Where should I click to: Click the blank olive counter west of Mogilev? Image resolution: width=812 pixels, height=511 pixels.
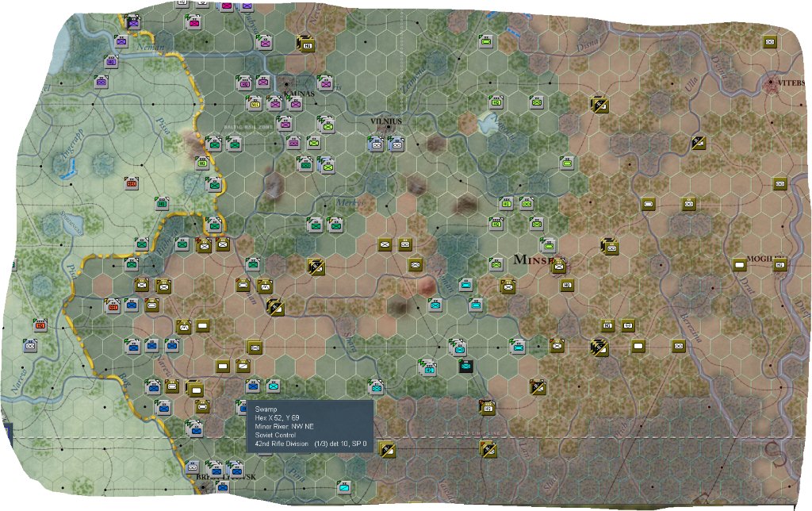[740, 265]
